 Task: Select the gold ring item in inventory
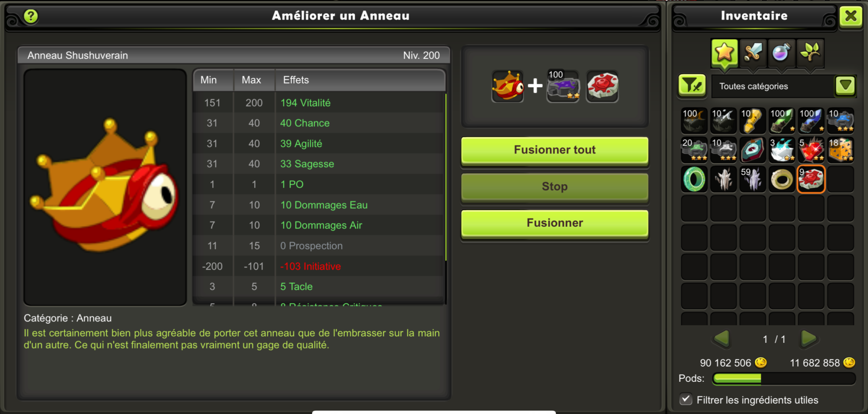click(x=782, y=179)
